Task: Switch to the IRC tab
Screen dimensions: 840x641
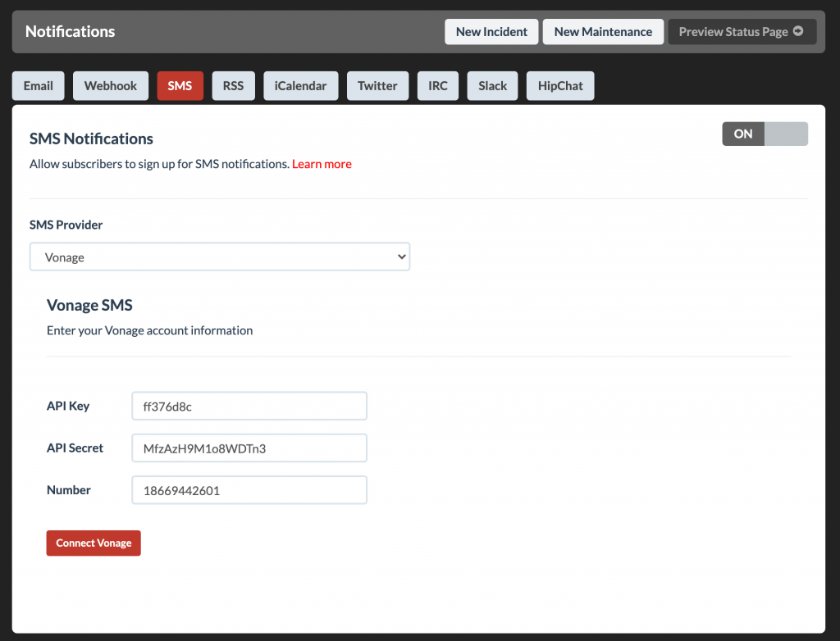Action: point(437,85)
